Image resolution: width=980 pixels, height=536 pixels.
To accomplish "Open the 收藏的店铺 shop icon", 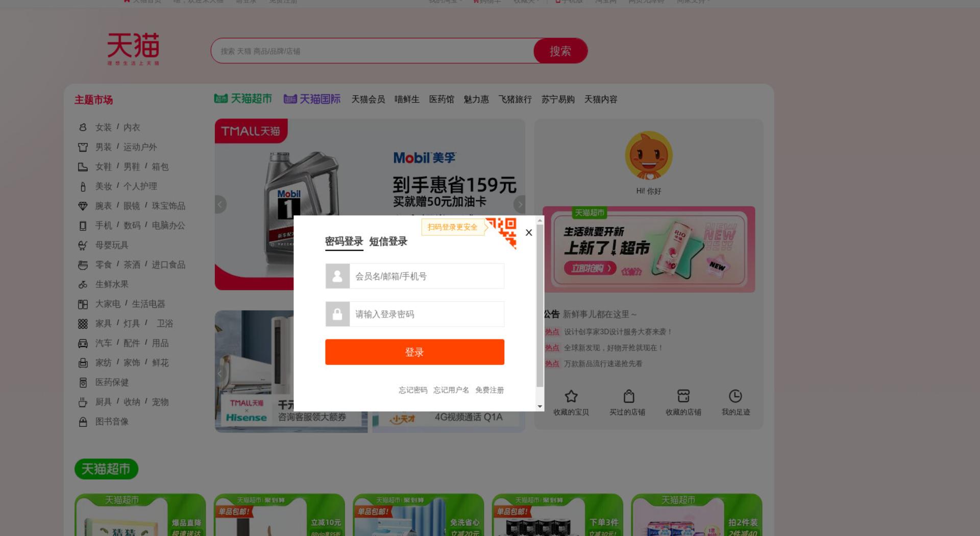I will (x=683, y=396).
